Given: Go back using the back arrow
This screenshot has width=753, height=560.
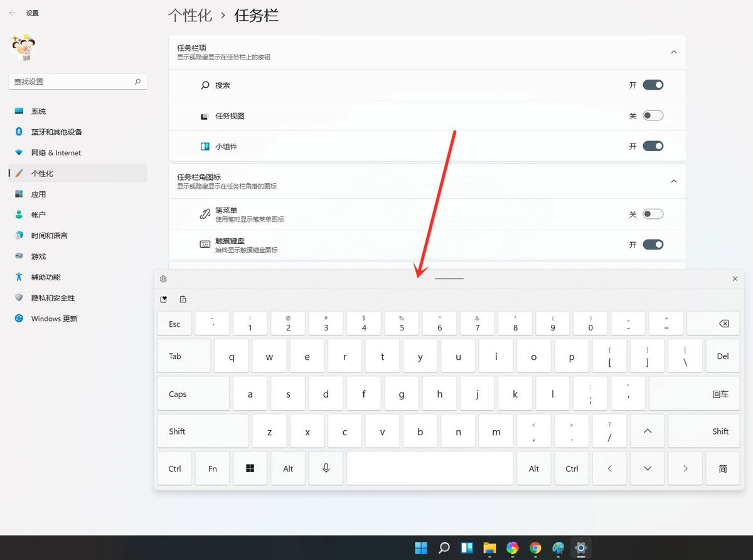Looking at the screenshot, I should 12,12.
